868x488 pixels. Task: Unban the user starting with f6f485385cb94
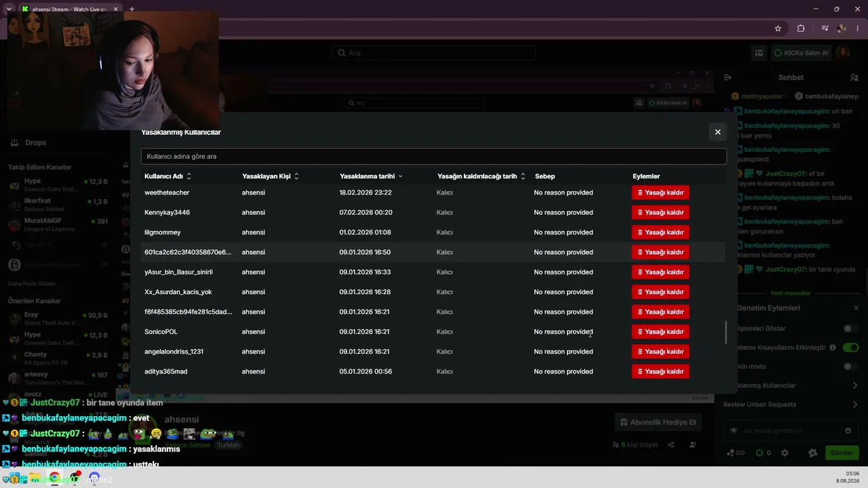pyautogui.click(x=660, y=312)
